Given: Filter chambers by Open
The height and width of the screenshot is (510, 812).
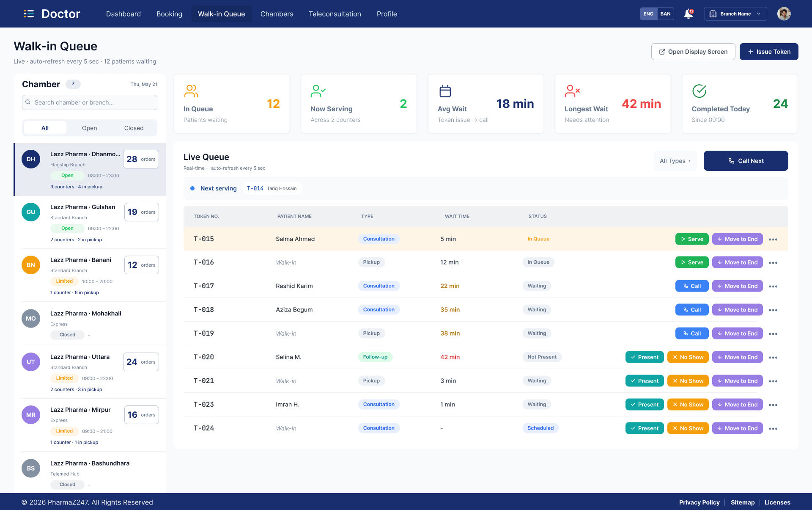Looking at the screenshot, I should (x=89, y=128).
